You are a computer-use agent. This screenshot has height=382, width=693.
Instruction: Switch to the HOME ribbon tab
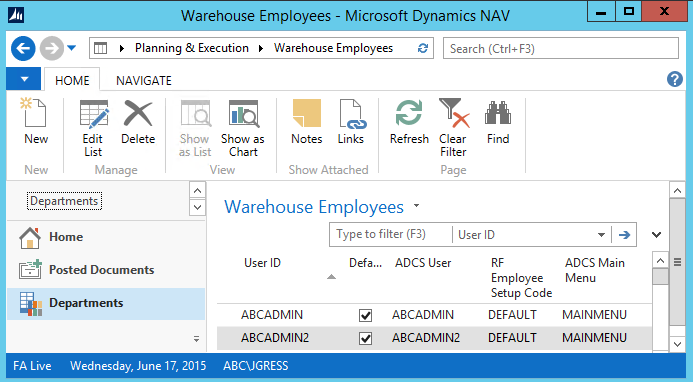coord(72,80)
